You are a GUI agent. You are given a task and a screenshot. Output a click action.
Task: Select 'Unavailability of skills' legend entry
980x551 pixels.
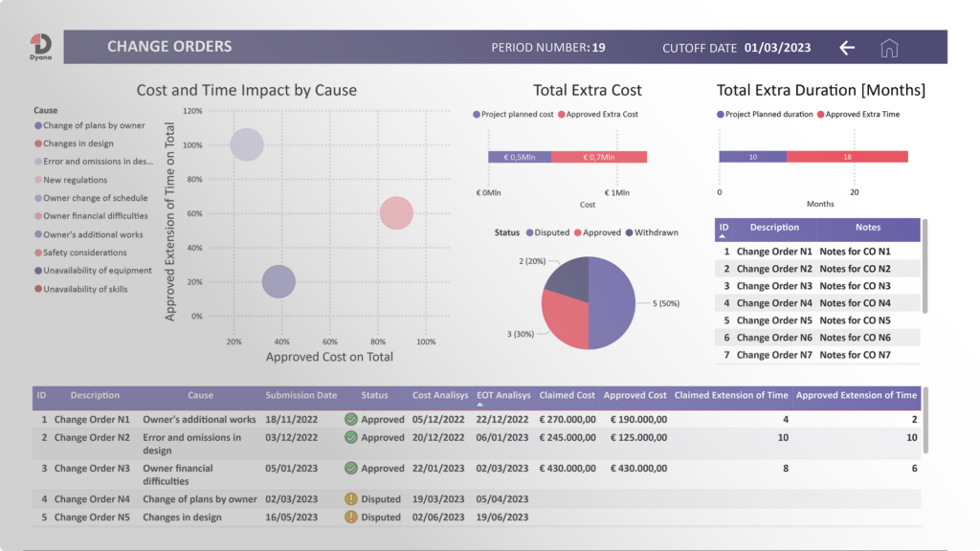pyautogui.click(x=80, y=289)
